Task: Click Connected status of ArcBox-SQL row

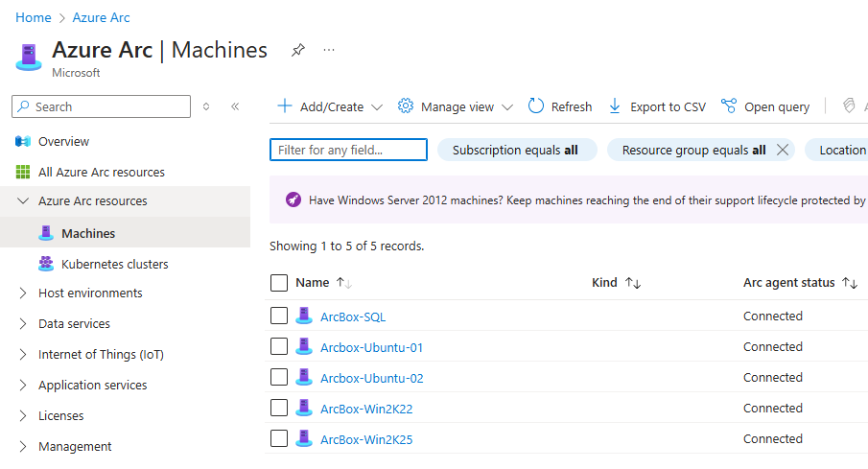Action: click(773, 316)
